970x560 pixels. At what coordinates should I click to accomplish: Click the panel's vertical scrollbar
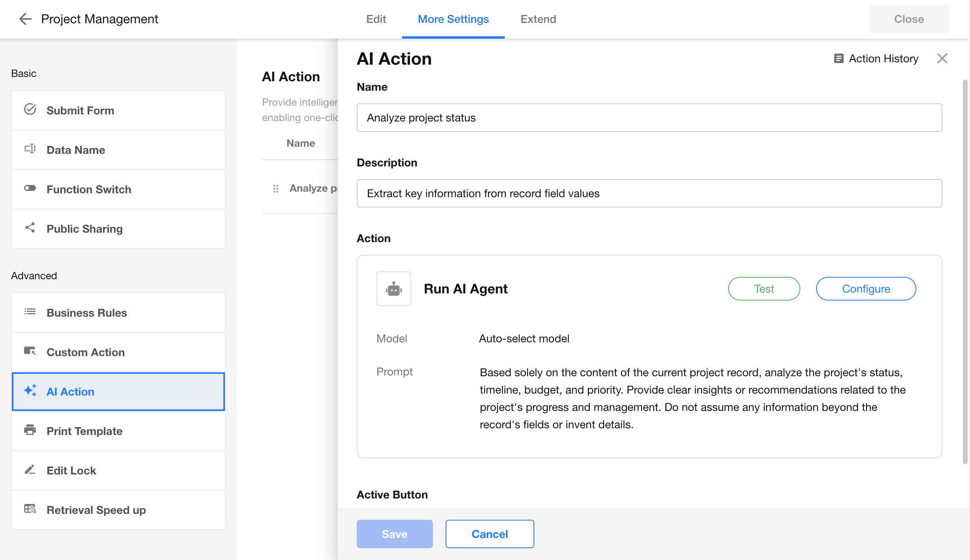click(965, 272)
